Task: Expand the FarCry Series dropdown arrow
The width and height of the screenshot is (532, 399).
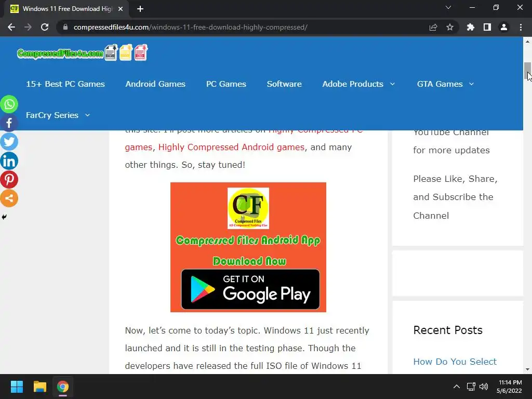Action: point(87,115)
